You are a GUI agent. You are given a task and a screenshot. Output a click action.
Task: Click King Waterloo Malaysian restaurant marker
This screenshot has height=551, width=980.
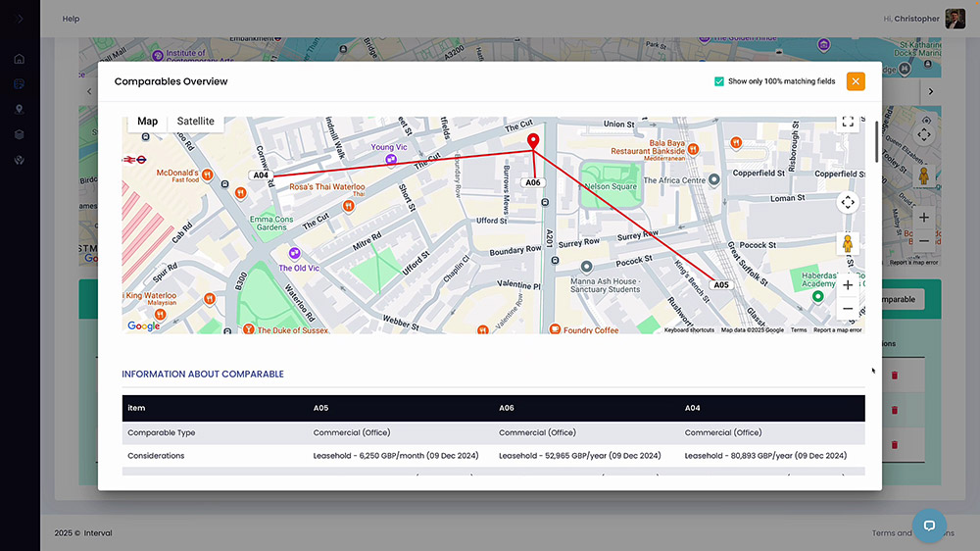tap(160, 314)
